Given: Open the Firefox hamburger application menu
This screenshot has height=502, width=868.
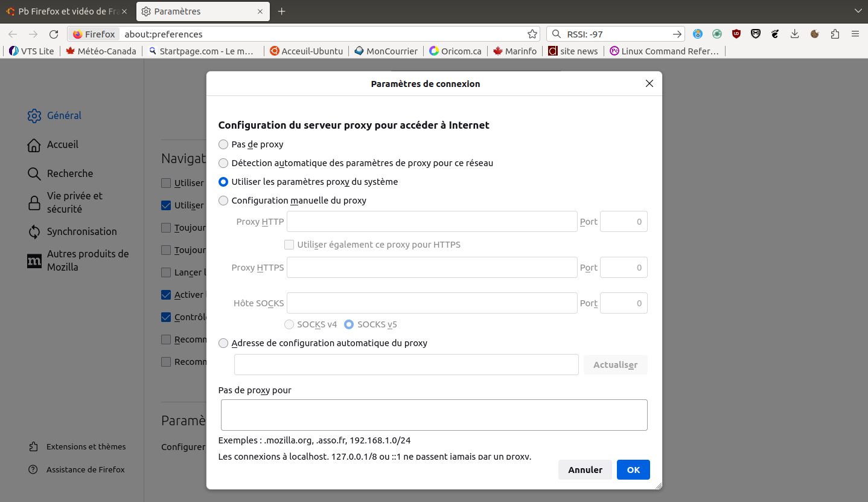Looking at the screenshot, I should pos(855,34).
